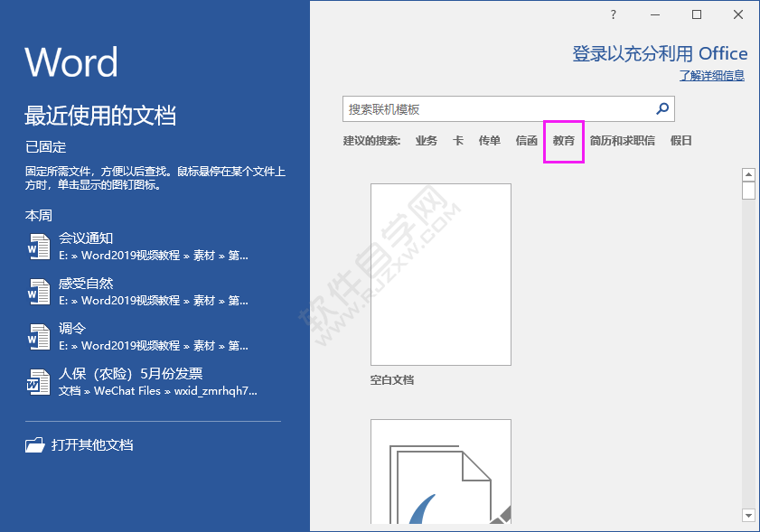Select suggested search 假日
This screenshot has height=532, width=760.
[680, 141]
